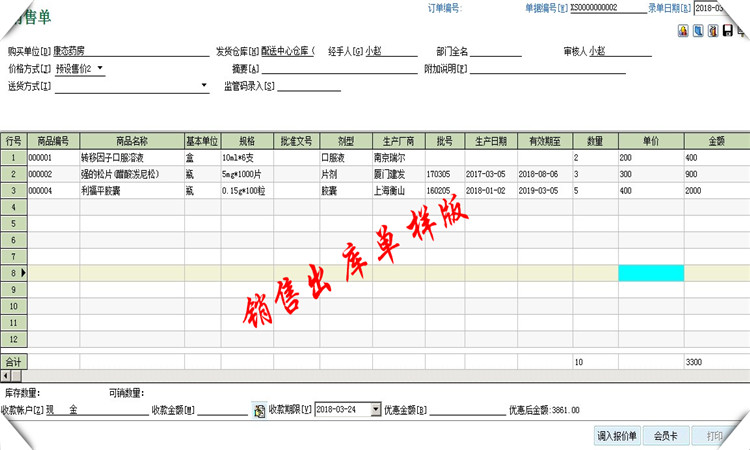This screenshot has width=750, height=450.
Task: Click the 摘要 input field
Action: [x=340, y=69]
